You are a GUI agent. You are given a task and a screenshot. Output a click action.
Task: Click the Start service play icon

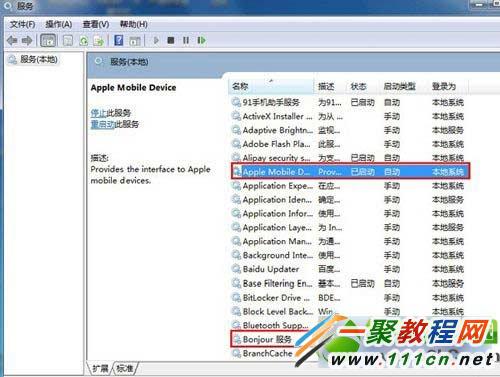[156, 41]
